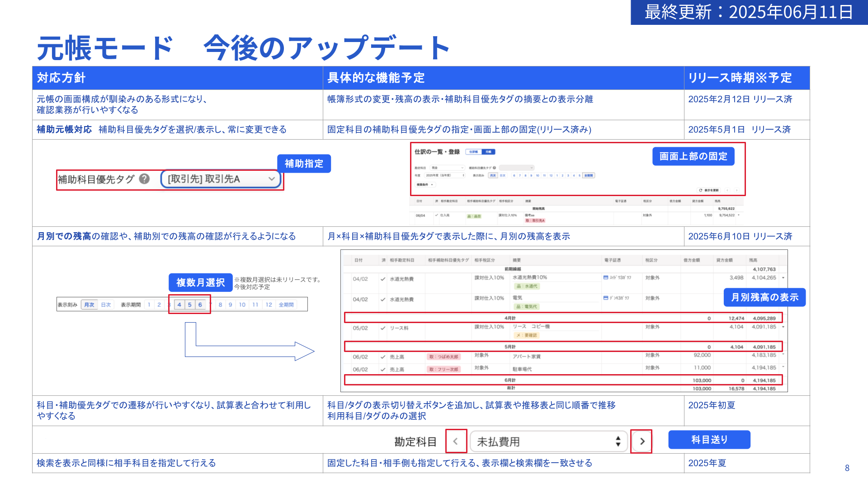Click row menu arrow on 06/04 仕入高 row
Image resolution: width=868 pixels, height=488 pixels.
[x=738, y=215]
